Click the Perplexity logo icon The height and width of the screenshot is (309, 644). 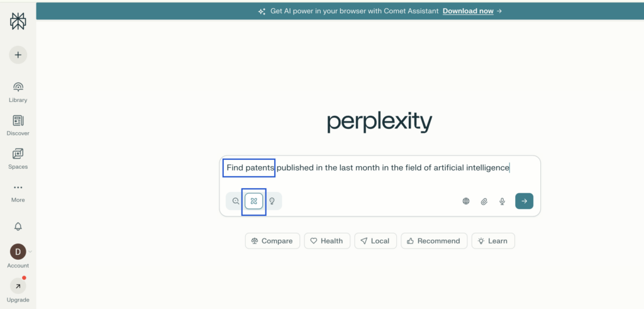[18, 21]
